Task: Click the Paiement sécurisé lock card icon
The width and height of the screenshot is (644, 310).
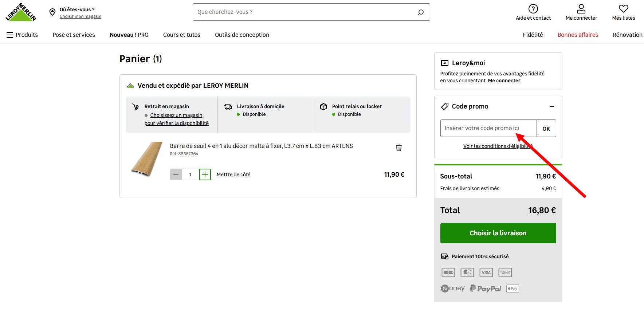Action: click(445, 256)
